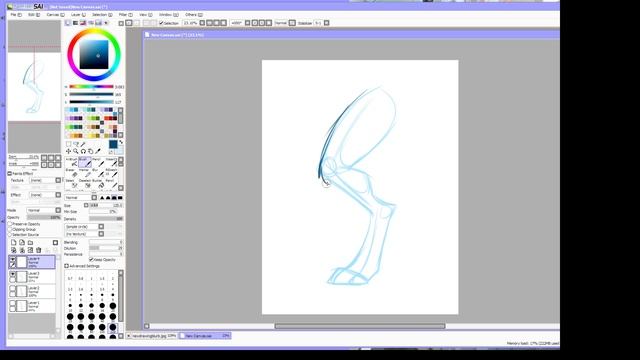Select flattest brush edge shape

click(x=120, y=198)
